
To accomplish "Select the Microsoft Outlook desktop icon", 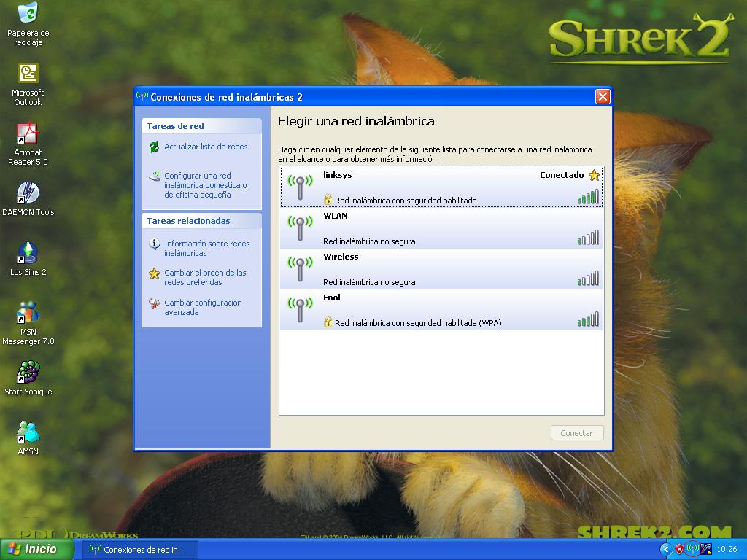I will coord(28,85).
